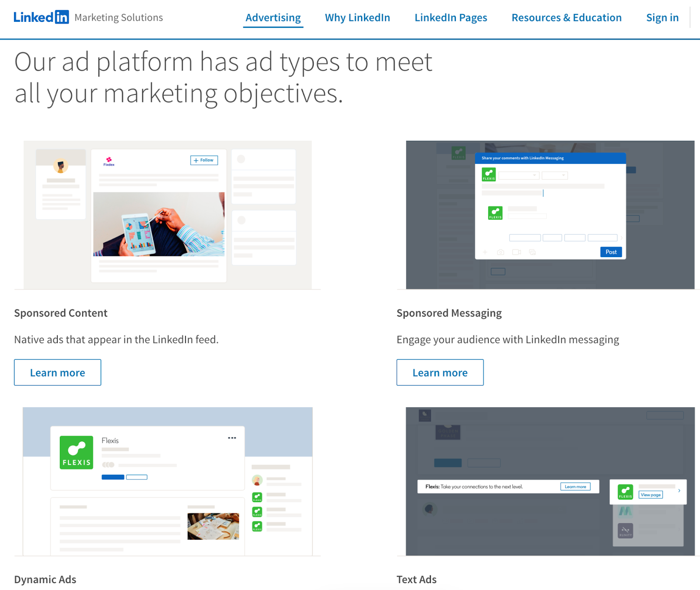
Task: Select the Golden Phase logo in Text Ads mockup
Action: pos(448,432)
